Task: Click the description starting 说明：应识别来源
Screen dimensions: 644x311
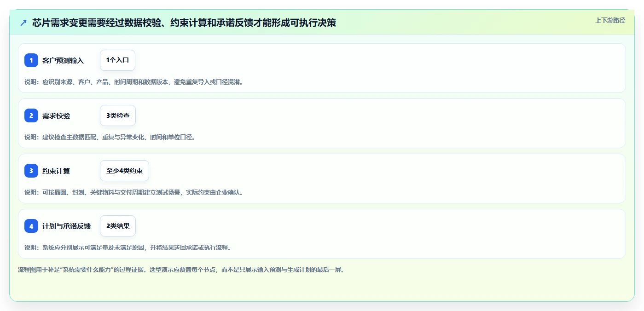Action: pos(133,82)
